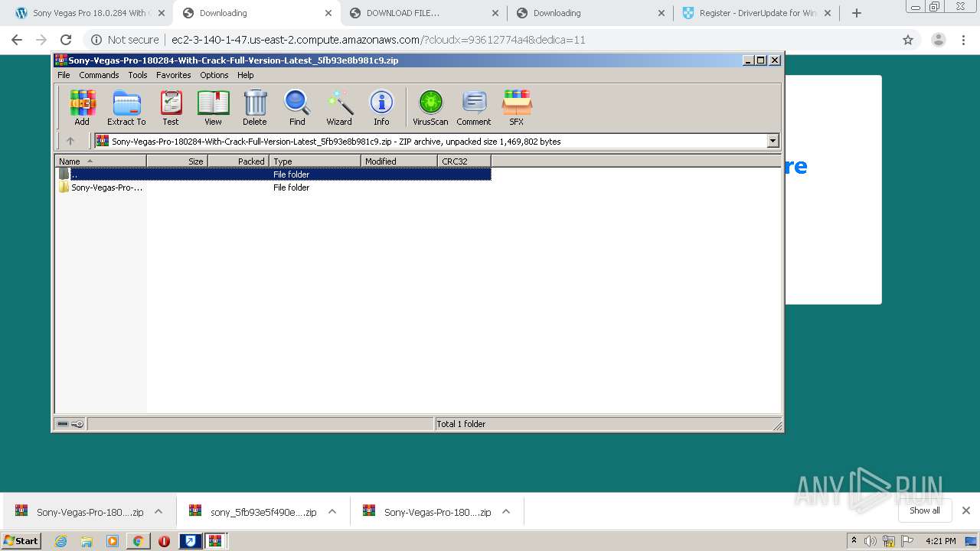This screenshot has width=980, height=551.
Task: Click Show all downloads button
Action: (x=925, y=510)
